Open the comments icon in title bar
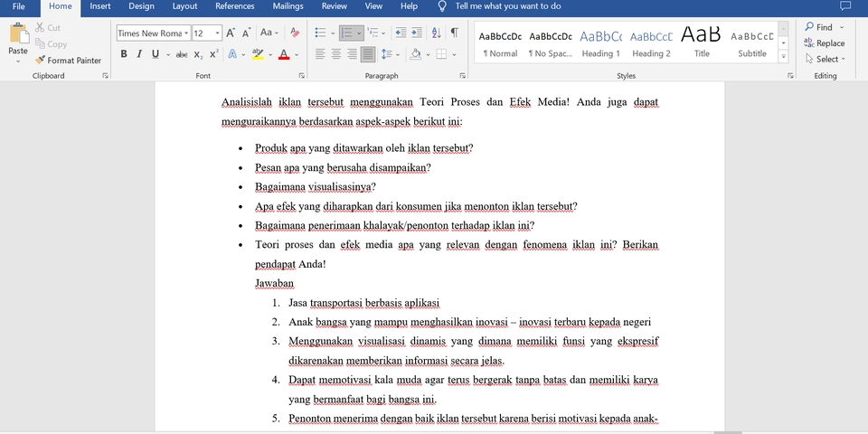The width and height of the screenshot is (868, 434). pos(845,6)
